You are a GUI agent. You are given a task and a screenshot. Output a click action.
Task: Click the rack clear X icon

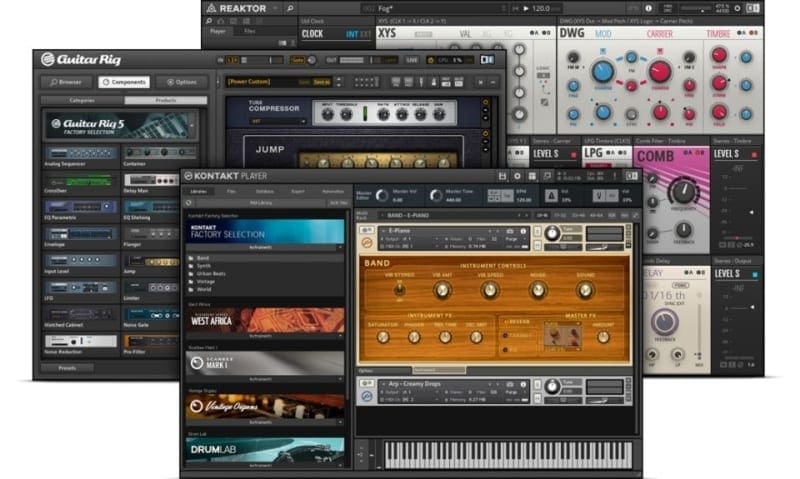[x=480, y=82]
